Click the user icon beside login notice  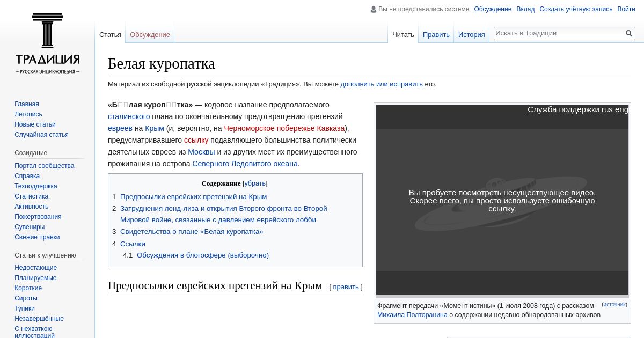click(374, 9)
